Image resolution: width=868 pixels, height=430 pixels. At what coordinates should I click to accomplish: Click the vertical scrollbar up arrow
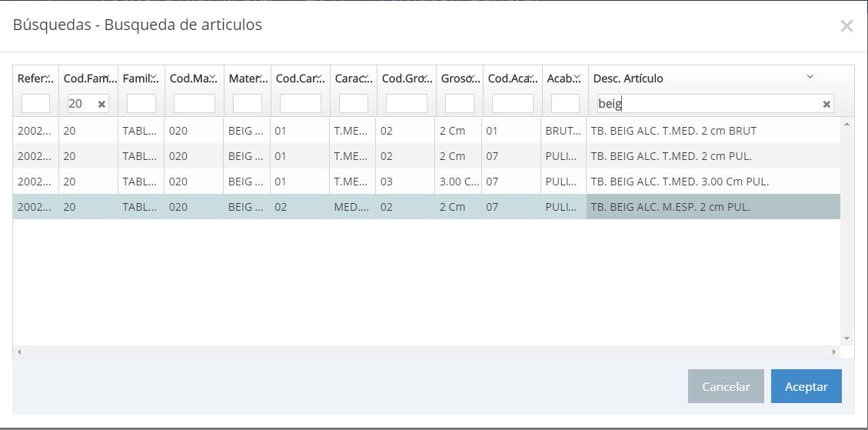[x=847, y=123]
